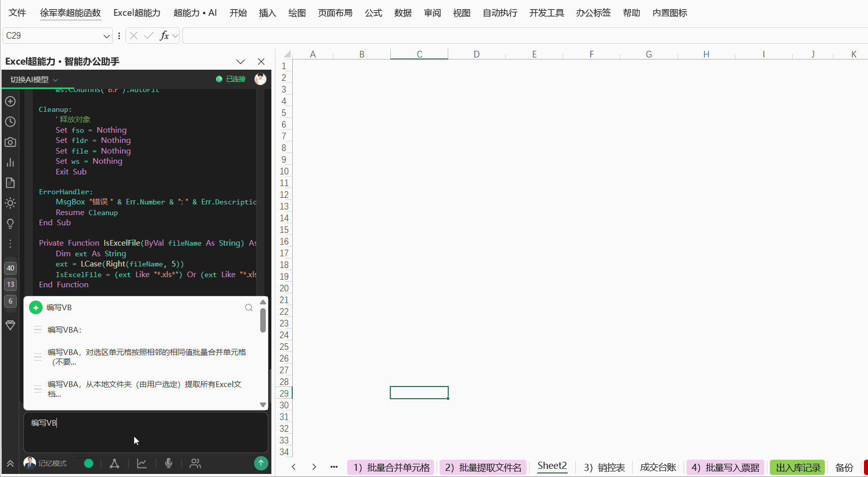
Task: Click scroll-down arrow of suggestion list
Action: click(263, 405)
